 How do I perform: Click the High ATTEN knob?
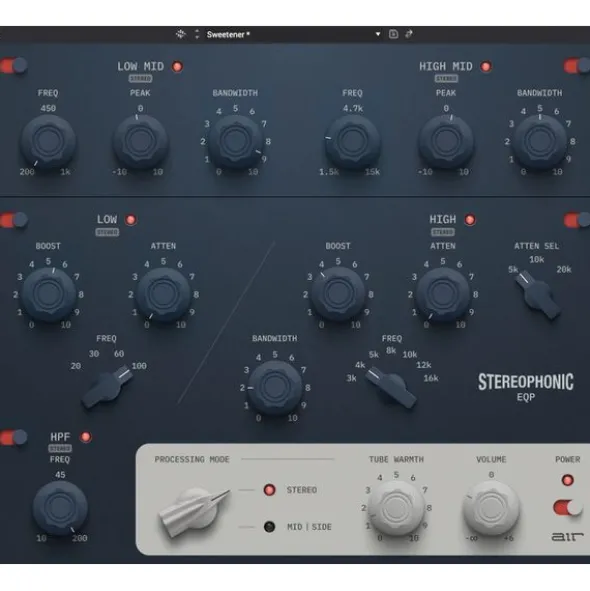click(x=443, y=294)
